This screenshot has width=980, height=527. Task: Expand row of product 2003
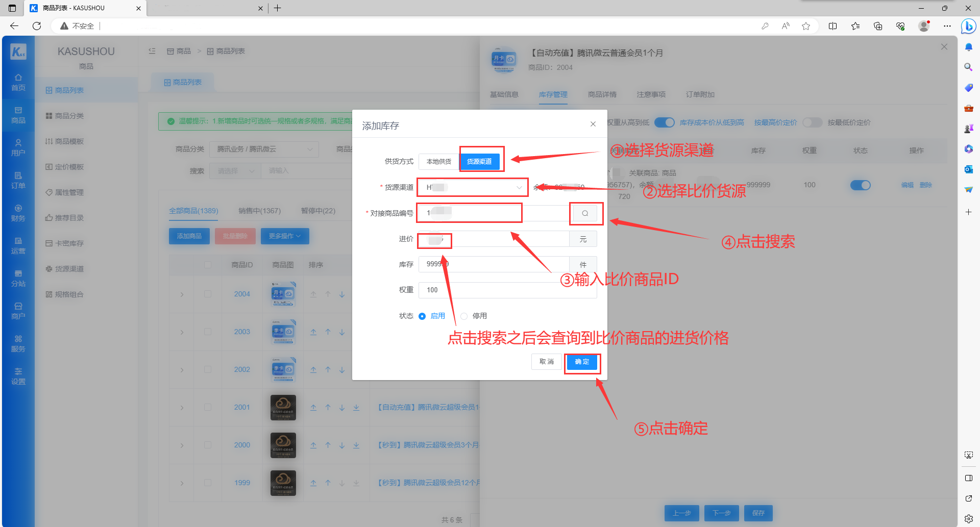(x=182, y=332)
